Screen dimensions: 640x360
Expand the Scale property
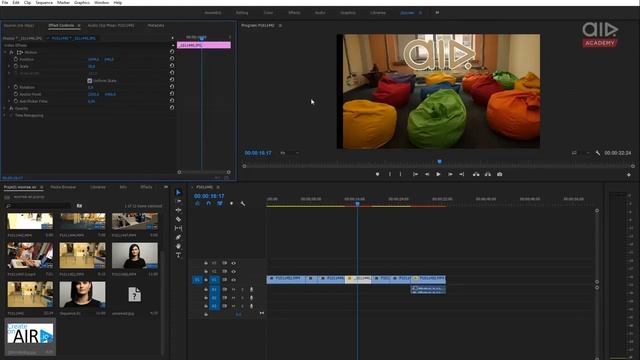[x=9, y=66]
